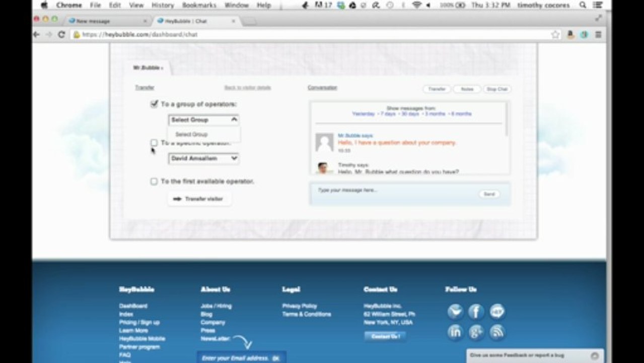This screenshot has height=363, width=644.
Task: Show messages from Yesterday
Action: click(364, 114)
